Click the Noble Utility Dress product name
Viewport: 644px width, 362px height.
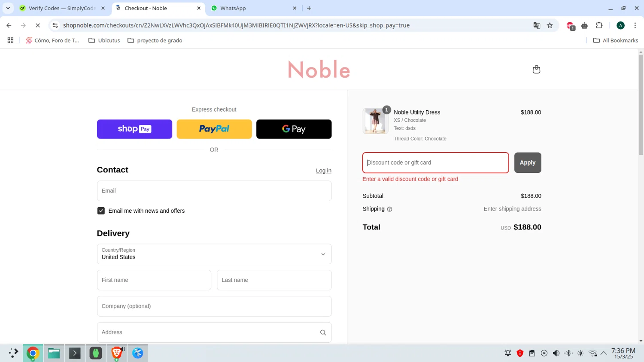(x=417, y=112)
